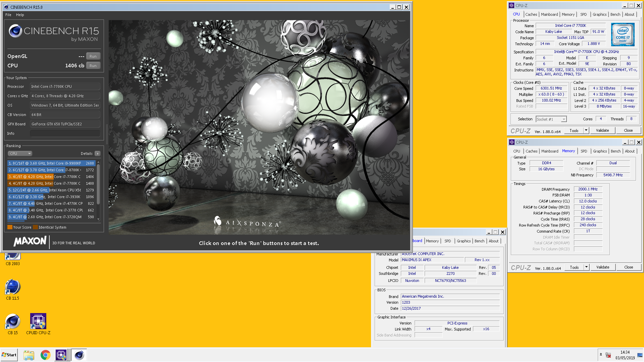The height and width of the screenshot is (362, 644).
Task: Click Identical System brown swatch
Action: pyautogui.click(x=35, y=227)
